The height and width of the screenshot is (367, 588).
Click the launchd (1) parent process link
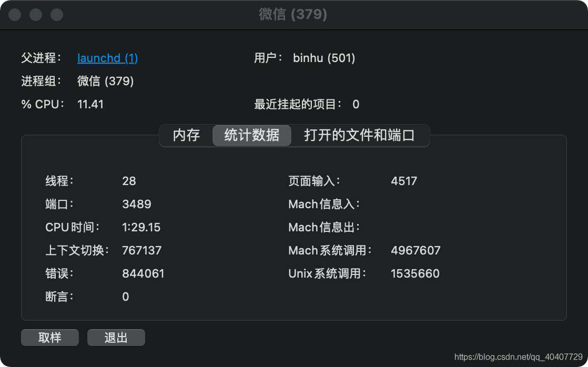[x=107, y=58]
